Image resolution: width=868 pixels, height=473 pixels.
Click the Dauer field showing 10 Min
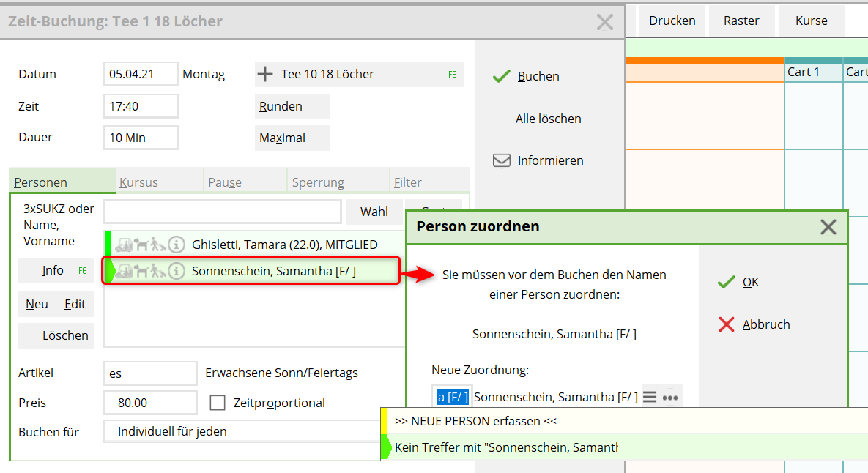(141, 138)
